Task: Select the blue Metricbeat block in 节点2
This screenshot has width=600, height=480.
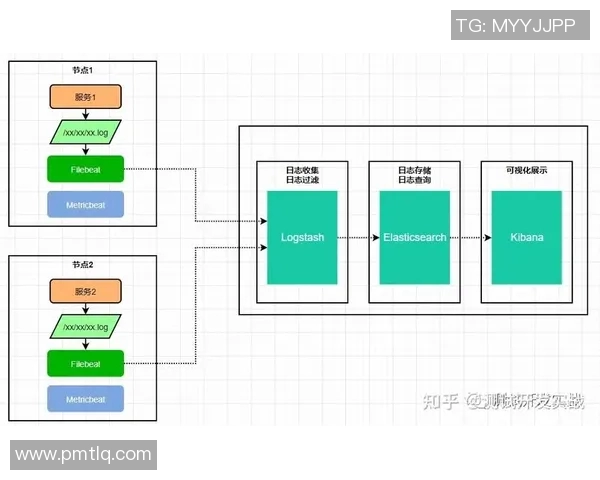Action: pyautogui.click(x=86, y=399)
